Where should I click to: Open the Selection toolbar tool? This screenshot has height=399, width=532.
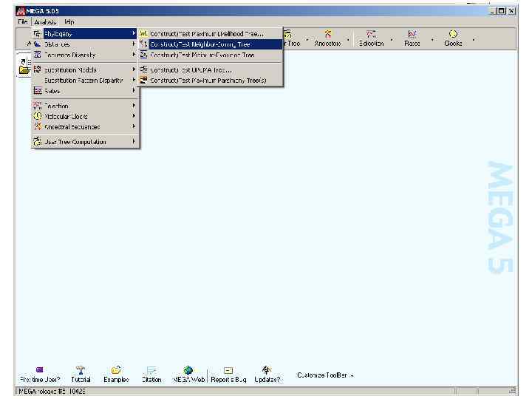(371, 38)
